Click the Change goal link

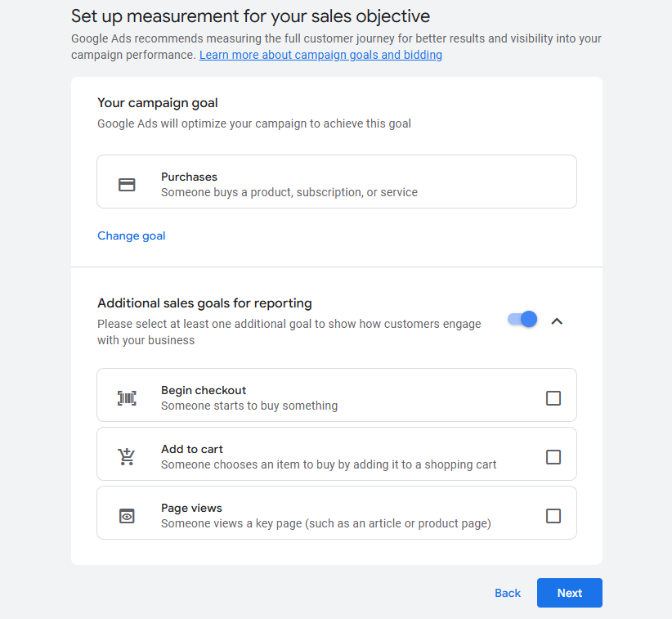(x=132, y=235)
